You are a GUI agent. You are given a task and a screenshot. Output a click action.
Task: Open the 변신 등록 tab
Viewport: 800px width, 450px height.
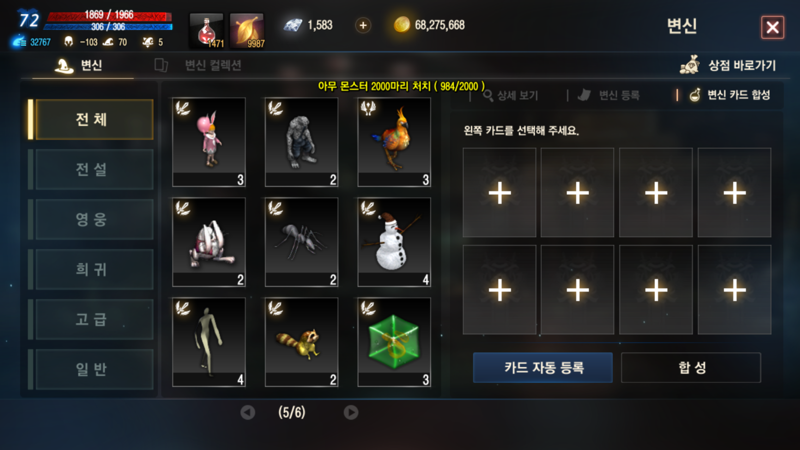tap(609, 95)
